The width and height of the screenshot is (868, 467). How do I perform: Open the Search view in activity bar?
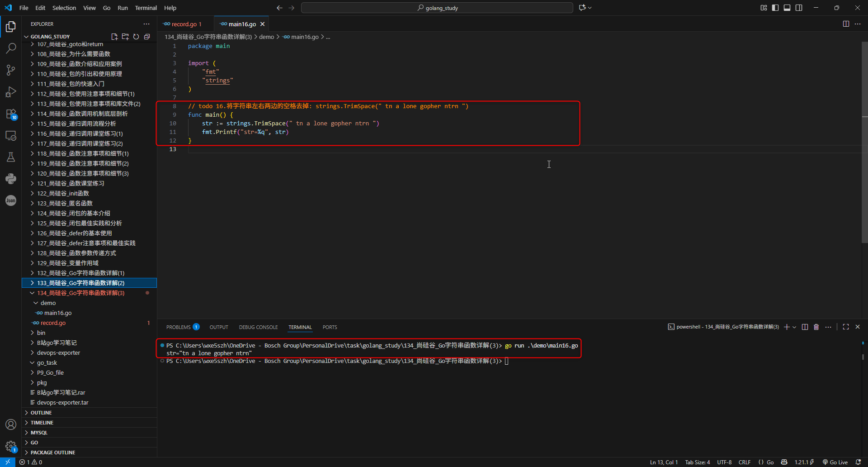[11, 48]
